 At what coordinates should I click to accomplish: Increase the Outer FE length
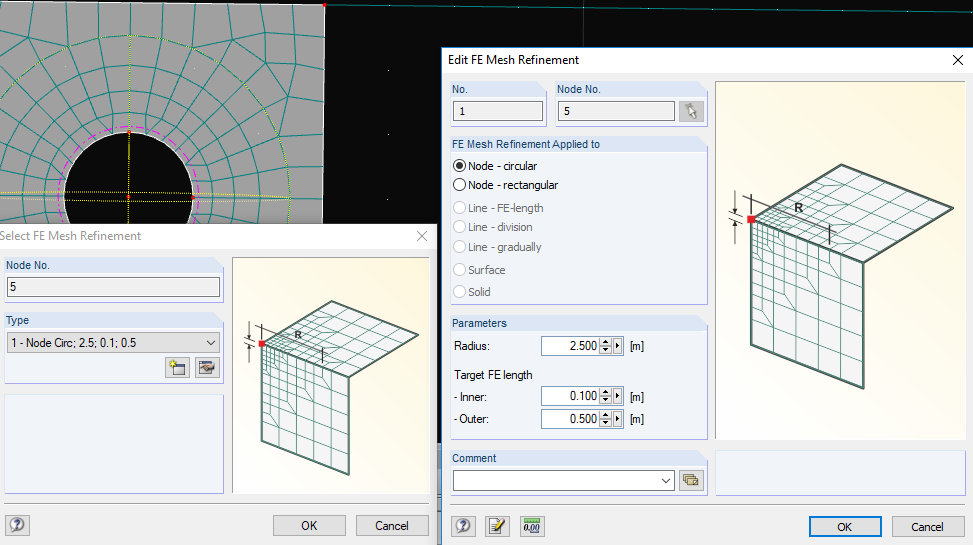(x=606, y=415)
